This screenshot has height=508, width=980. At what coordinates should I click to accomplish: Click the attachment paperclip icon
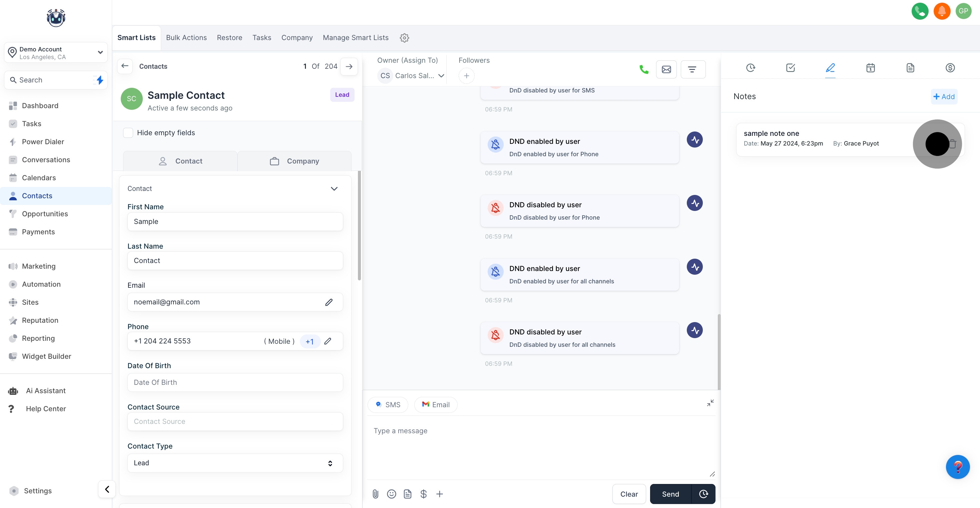375,494
